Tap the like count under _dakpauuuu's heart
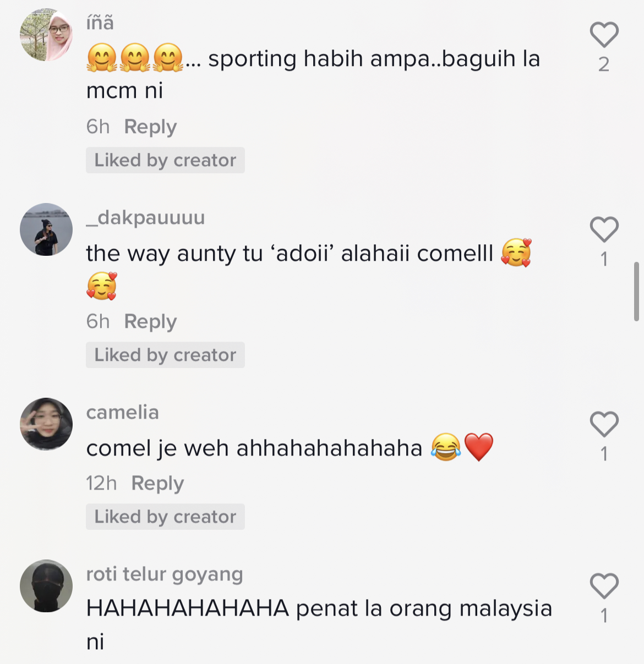The height and width of the screenshot is (664, 644). click(x=604, y=259)
